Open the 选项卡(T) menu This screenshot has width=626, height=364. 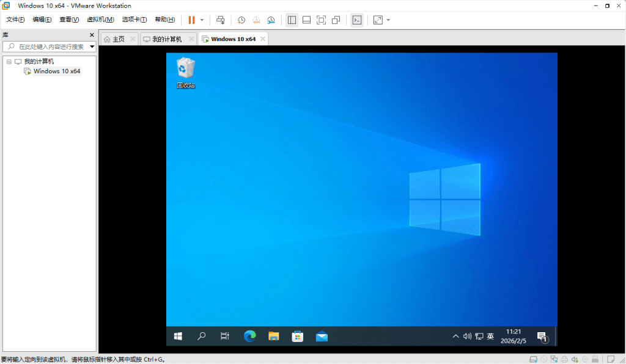click(134, 20)
